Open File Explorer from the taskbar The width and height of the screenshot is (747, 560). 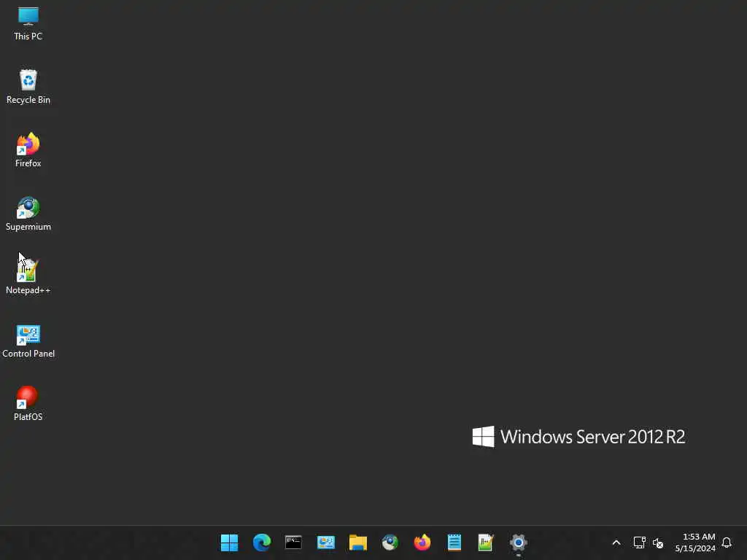click(x=357, y=542)
